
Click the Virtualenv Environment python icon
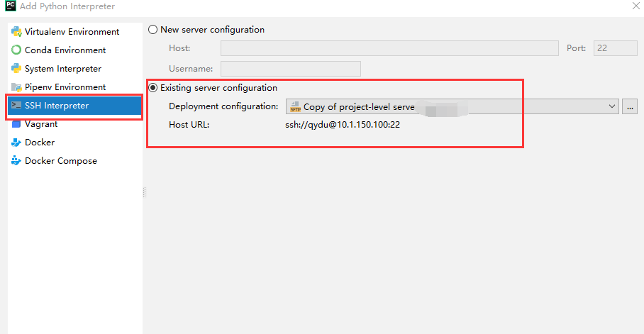[16, 32]
